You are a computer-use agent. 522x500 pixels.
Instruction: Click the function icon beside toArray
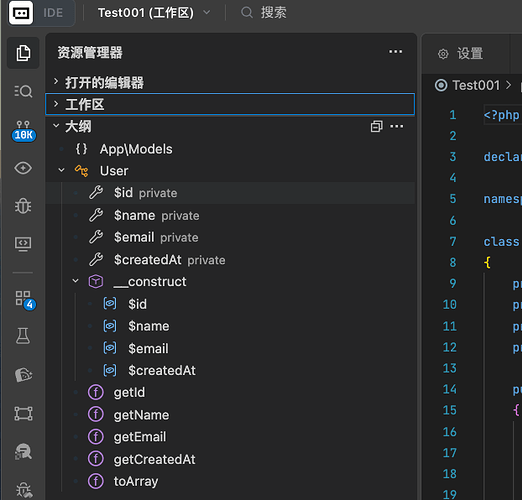[96, 481]
